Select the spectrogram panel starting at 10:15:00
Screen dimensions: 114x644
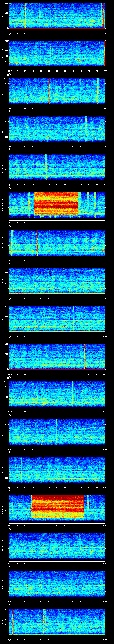pos(57,546)
